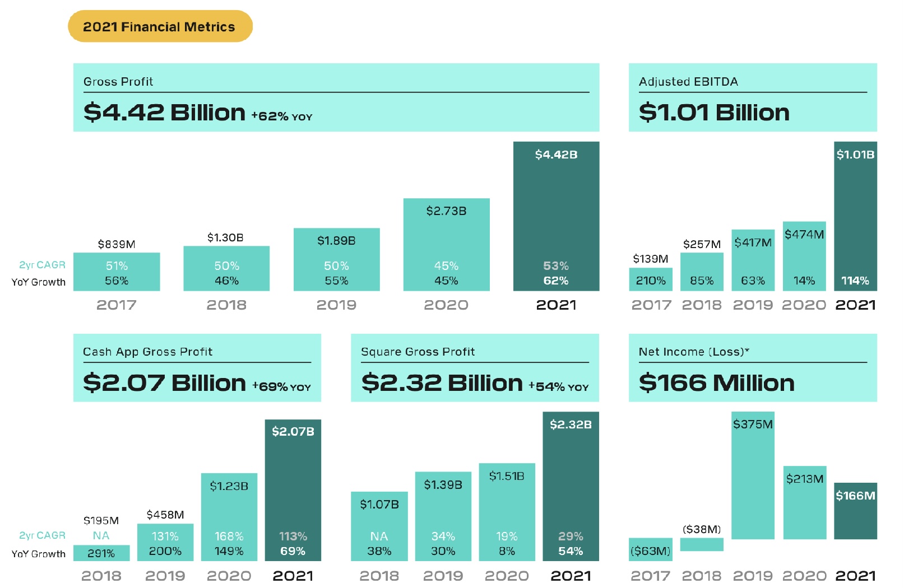Click the 2021 Financial Metrics yellow badge
This screenshot has height=588, width=904.
[160, 26]
